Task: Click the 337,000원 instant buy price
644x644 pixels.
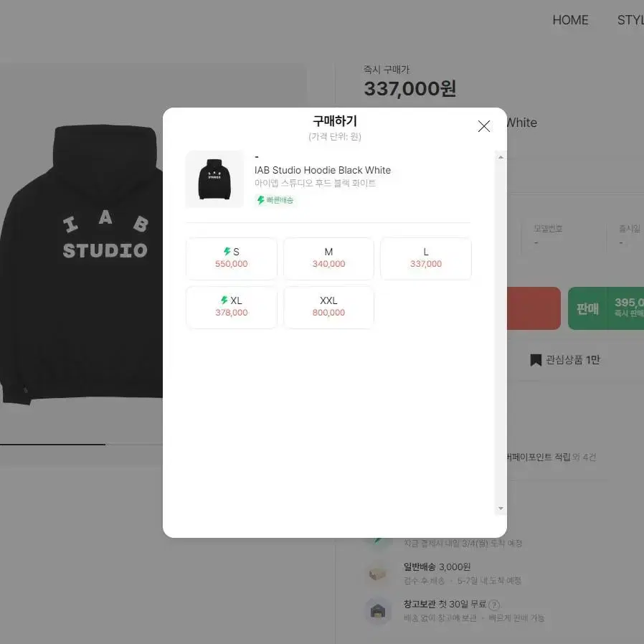Action: tap(410, 88)
